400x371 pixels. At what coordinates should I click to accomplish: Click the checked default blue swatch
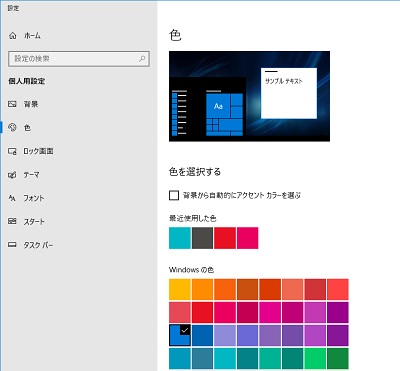180,335
